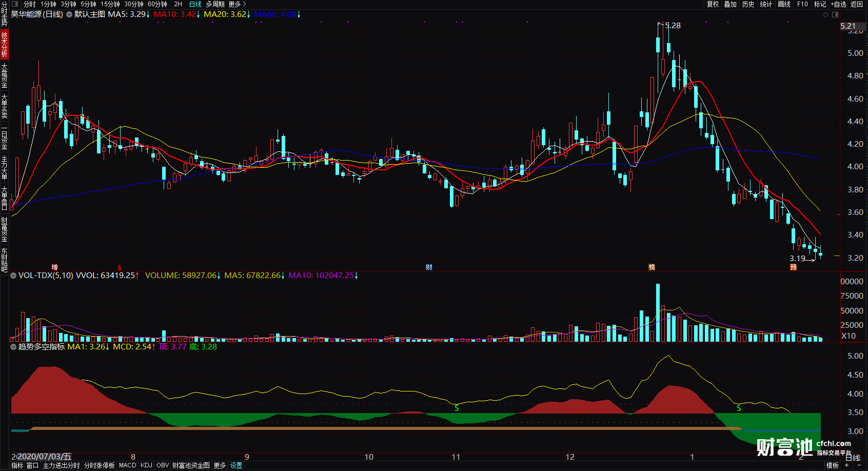Image resolution: width=868 pixels, height=471 pixels.
Task: Select the 财富池资金图 indicator tab
Action: [x=191, y=465]
